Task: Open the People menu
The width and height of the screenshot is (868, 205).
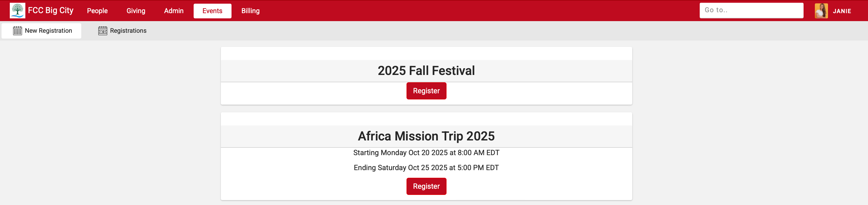Action: (x=97, y=10)
